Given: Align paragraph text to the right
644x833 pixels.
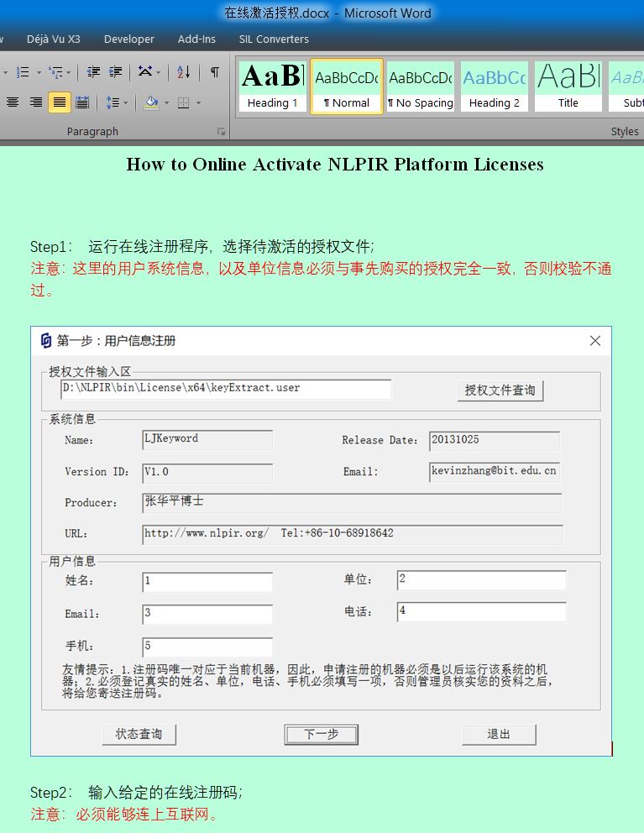Looking at the screenshot, I should point(36,102).
